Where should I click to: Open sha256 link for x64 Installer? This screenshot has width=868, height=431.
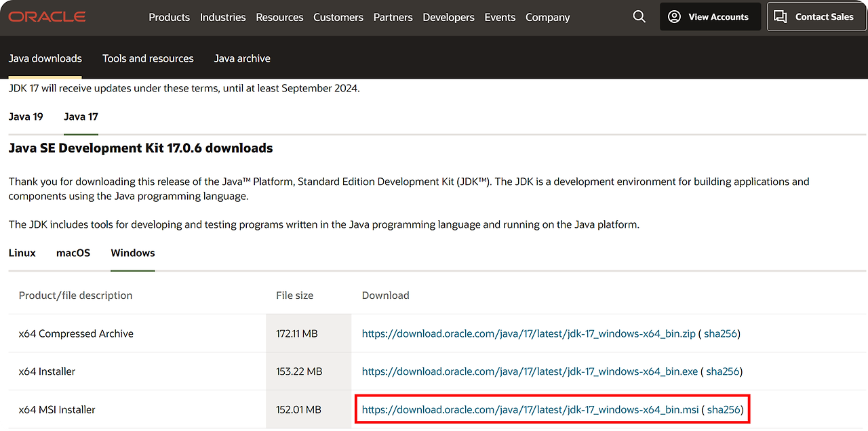pyautogui.click(x=723, y=371)
